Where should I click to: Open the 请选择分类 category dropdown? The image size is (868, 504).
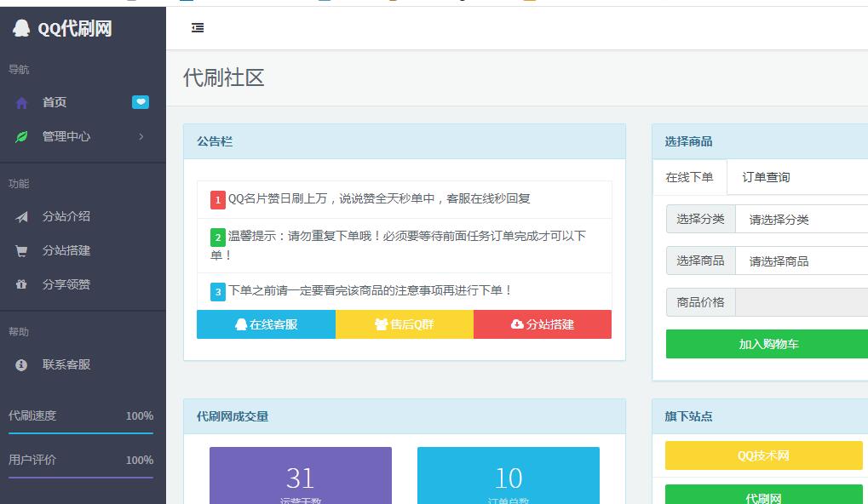tap(802, 219)
